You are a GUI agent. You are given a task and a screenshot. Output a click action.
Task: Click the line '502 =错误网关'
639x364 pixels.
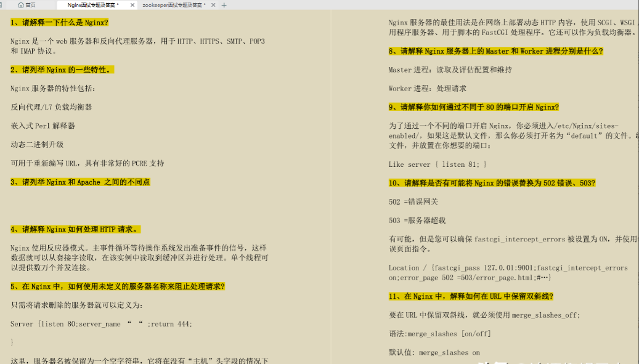tap(413, 201)
